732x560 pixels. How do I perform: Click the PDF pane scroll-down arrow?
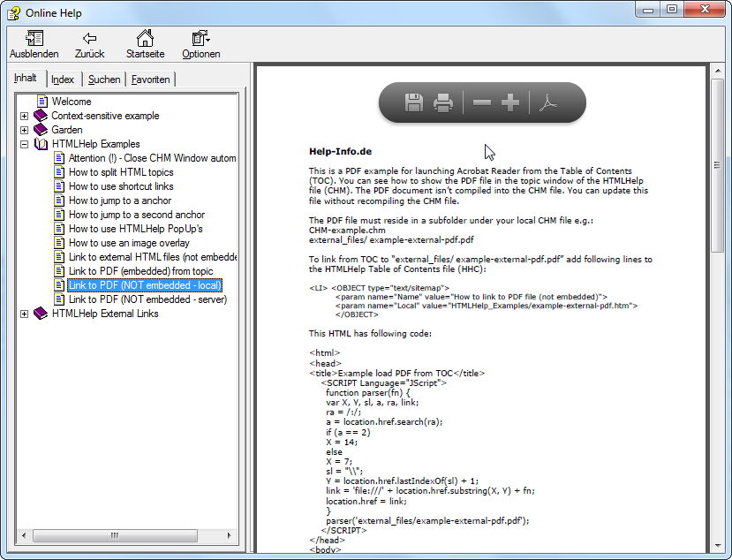point(717,546)
